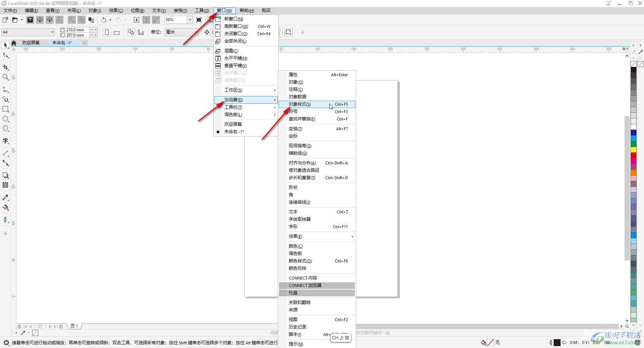Select the Shape edit tool
Screen dimensions: 644x348
pos(5,55)
